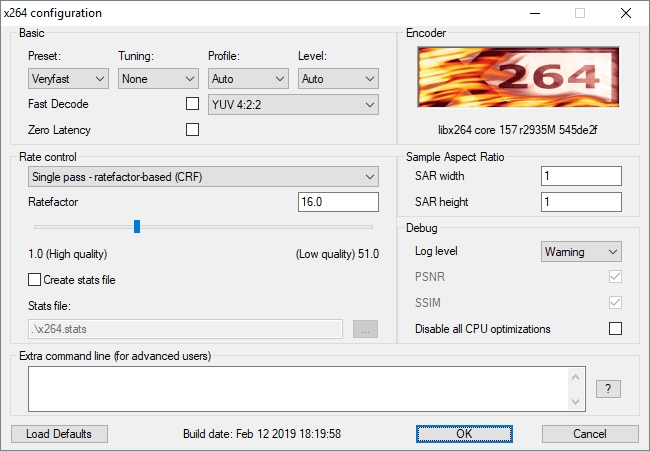Click the SAR height input field

click(581, 202)
